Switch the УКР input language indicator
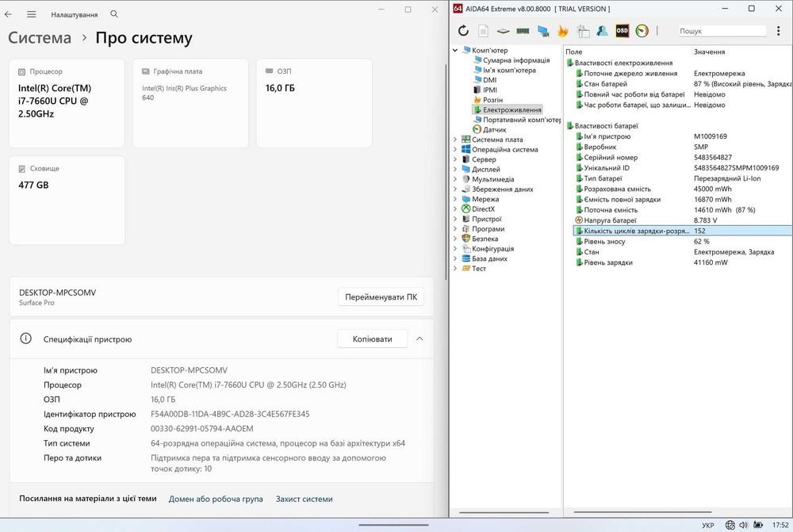Image resolution: width=793 pixels, height=532 pixels. click(708, 526)
